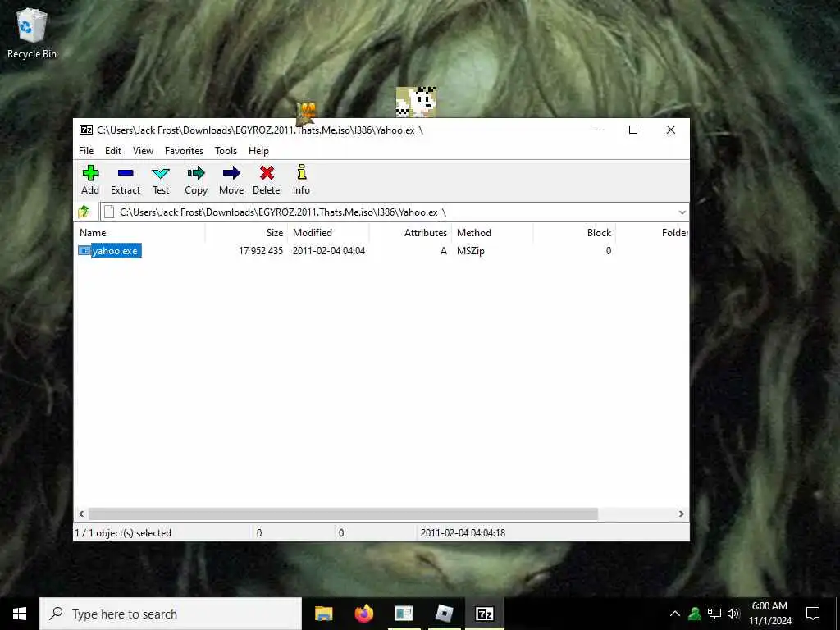
Task: Open the Windows Start menu
Action: pyautogui.click(x=20, y=614)
